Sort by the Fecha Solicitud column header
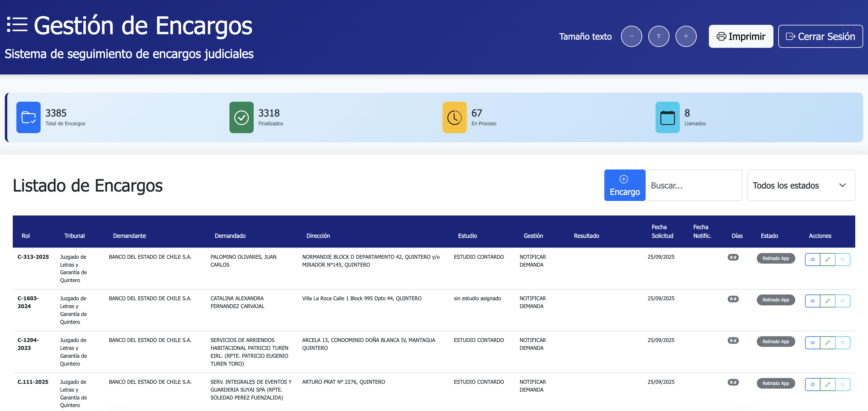The image size is (868, 411). 662,231
